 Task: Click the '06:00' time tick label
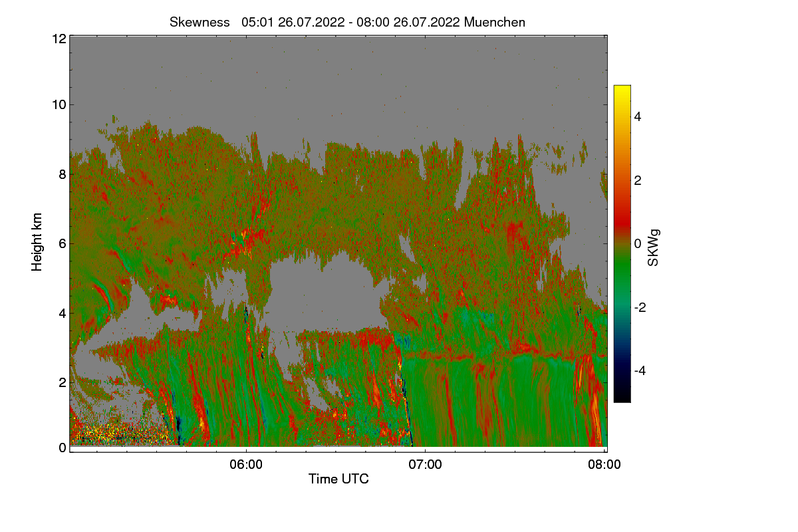[x=246, y=465]
